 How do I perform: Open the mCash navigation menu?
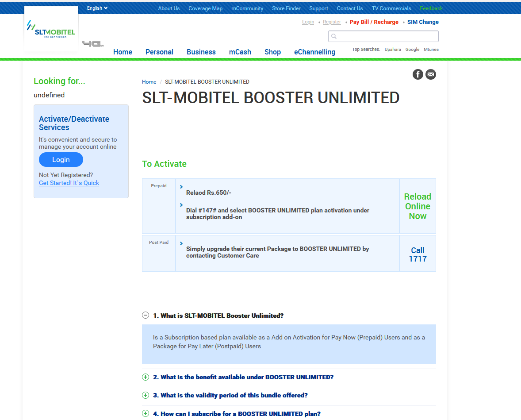(240, 52)
